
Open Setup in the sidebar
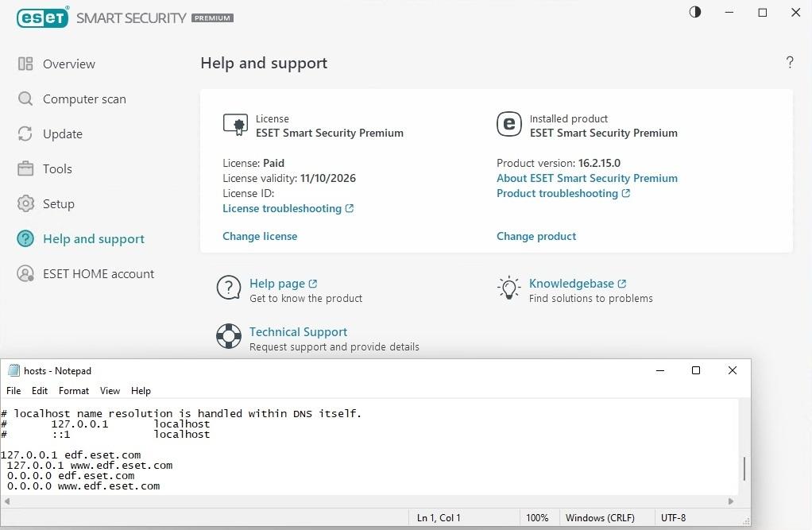click(59, 203)
